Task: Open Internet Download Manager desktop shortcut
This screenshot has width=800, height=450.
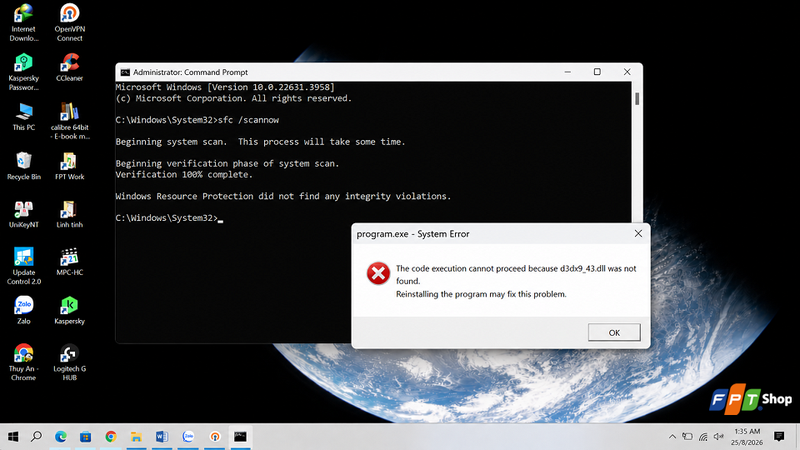Action: [23, 23]
